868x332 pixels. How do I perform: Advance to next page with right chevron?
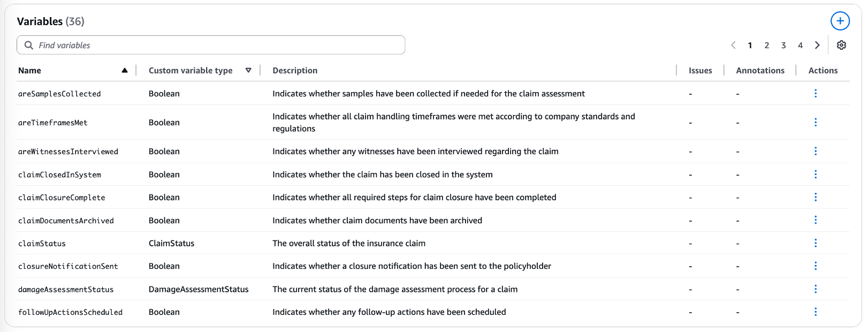tap(817, 46)
